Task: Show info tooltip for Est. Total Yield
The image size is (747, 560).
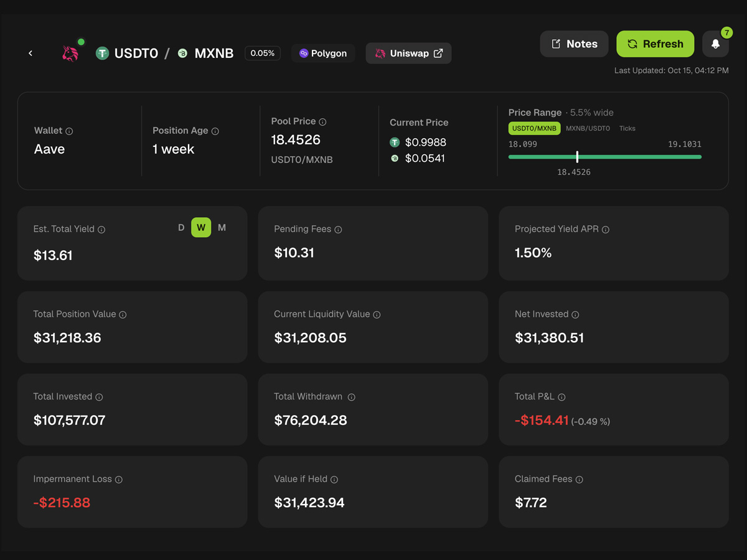Action: (x=101, y=230)
